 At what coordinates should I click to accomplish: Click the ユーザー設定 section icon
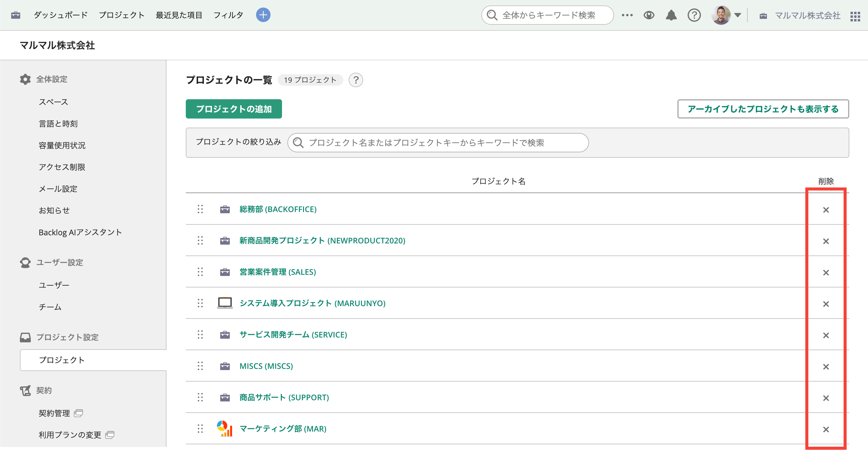(x=25, y=263)
